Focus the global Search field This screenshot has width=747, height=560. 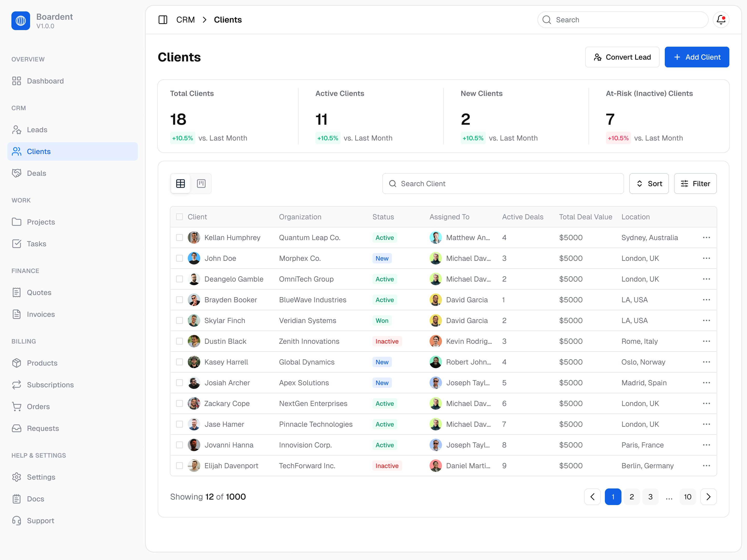pyautogui.click(x=623, y=20)
